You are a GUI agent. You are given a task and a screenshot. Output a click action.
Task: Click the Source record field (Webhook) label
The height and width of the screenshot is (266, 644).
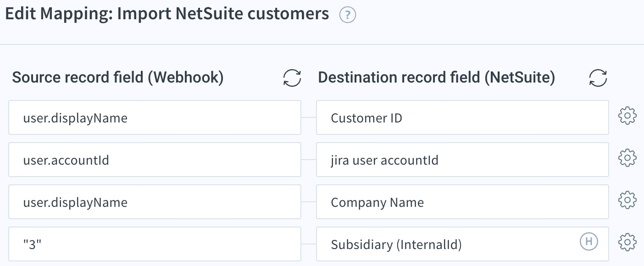coord(118,78)
